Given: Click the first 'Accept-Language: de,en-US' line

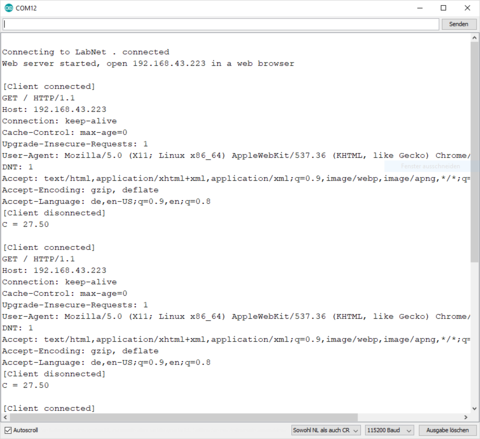Looking at the screenshot, I should coord(106,201).
